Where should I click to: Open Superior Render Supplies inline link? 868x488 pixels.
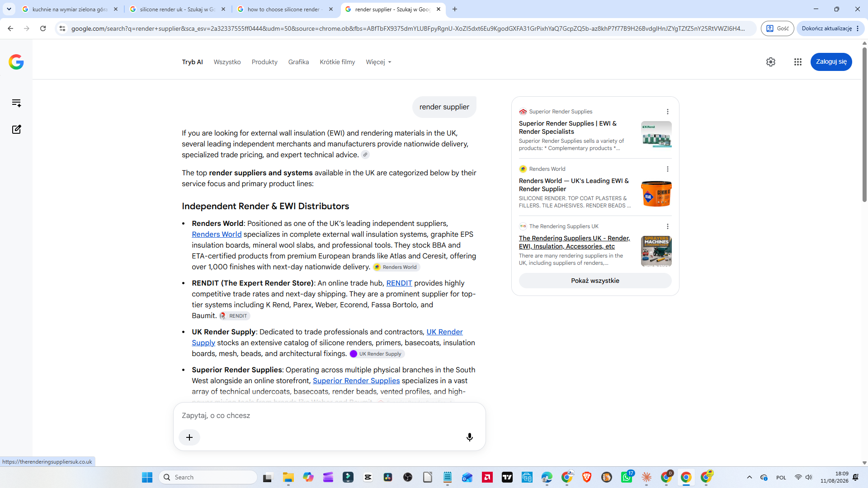[x=356, y=380]
